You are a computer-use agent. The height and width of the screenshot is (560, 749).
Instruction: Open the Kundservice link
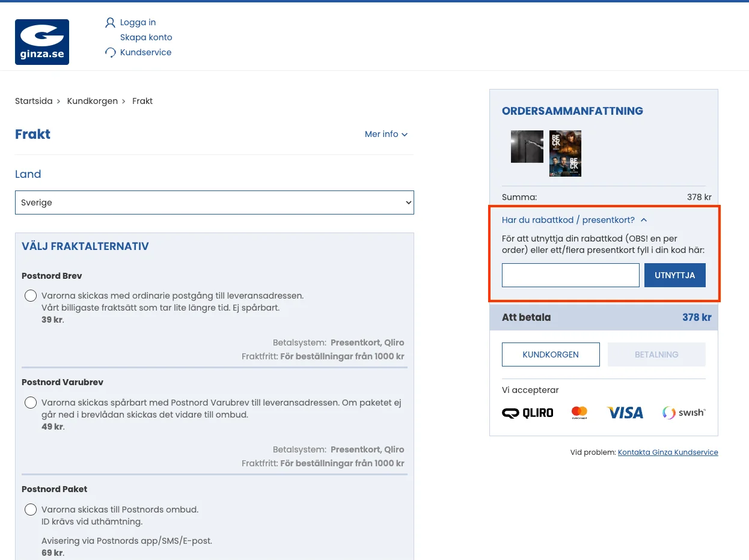coord(145,52)
